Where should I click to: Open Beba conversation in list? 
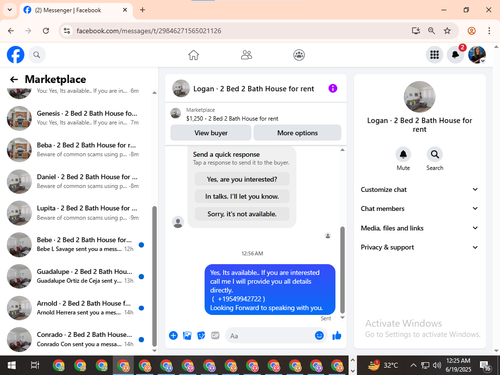(77, 150)
